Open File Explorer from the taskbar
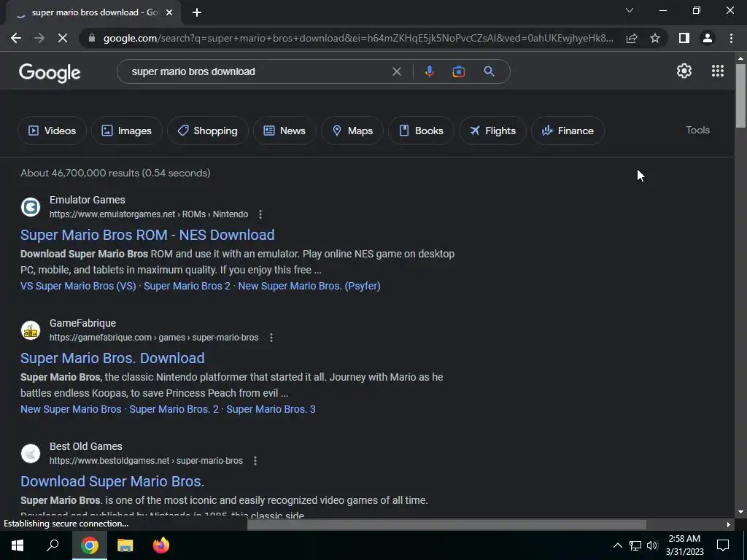 pyautogui.click(x=125, y=545)
